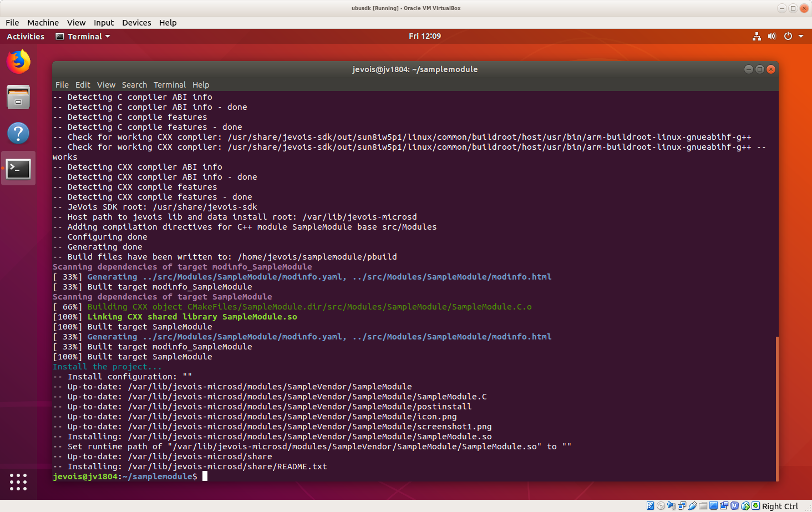Click the terminal scrollbar thumb

pos(777,408)
